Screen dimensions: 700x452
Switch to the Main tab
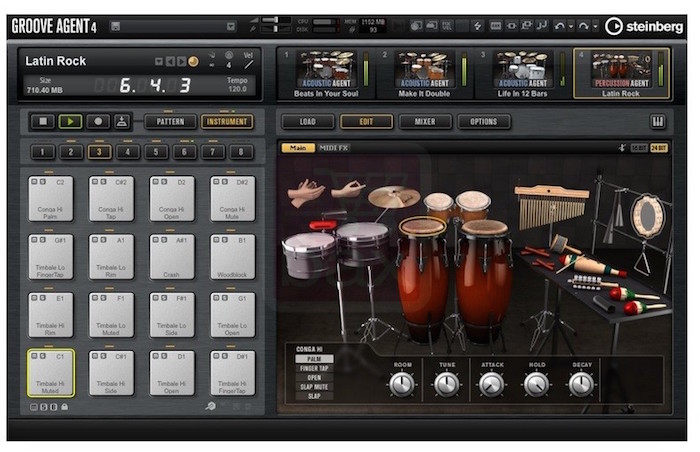[x=298, y=148]
